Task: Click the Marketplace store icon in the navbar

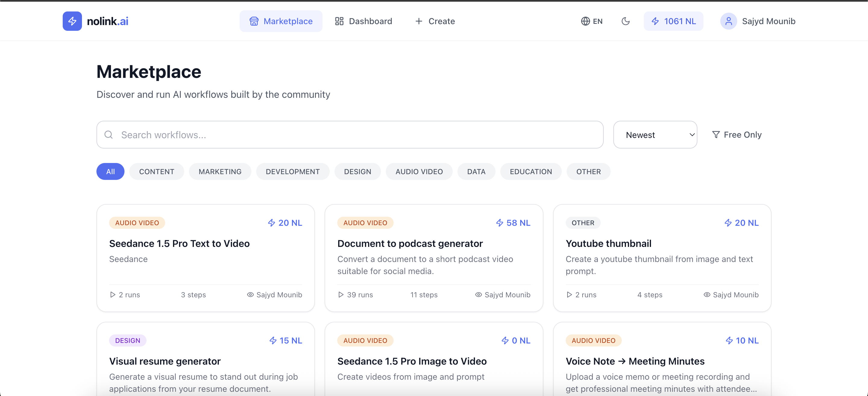Action: pos(254,21)
